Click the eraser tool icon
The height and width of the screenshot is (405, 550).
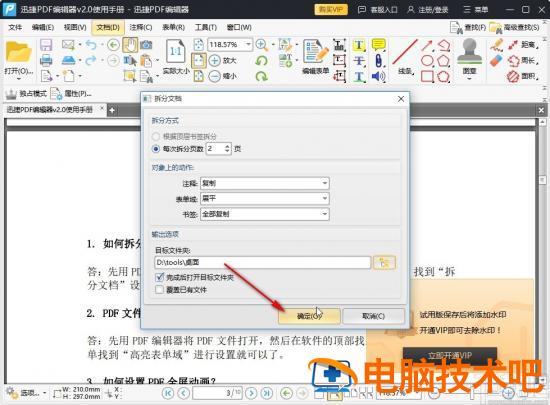[x=496, y=61]
